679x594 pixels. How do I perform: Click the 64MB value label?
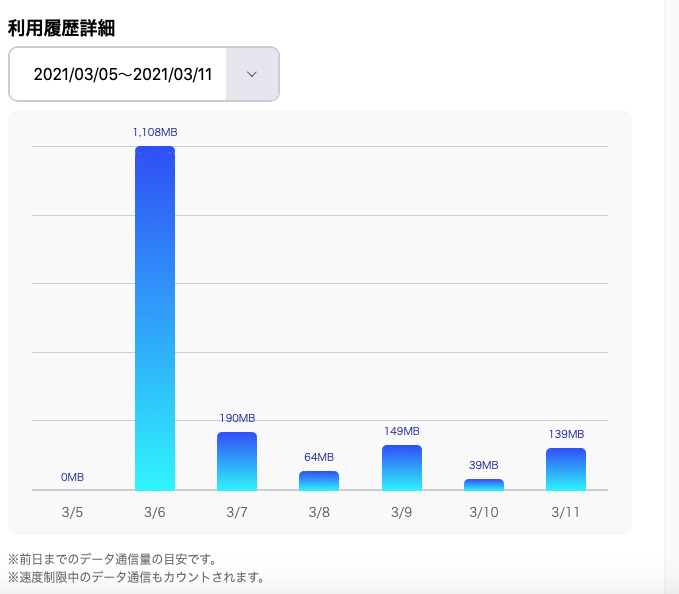(319, 457)
